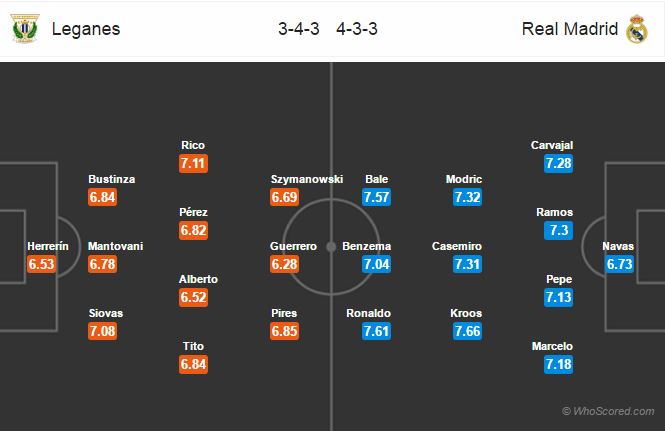Select player name Benzema

tap(366, 246)
